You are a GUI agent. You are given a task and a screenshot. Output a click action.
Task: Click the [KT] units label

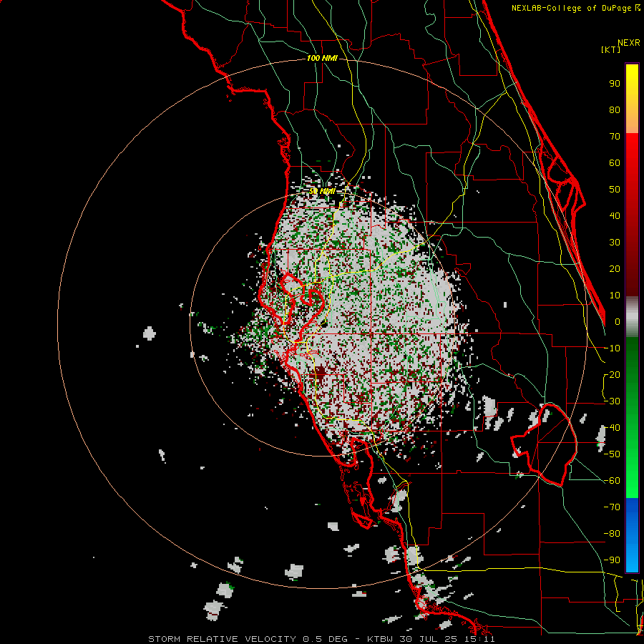611,49
